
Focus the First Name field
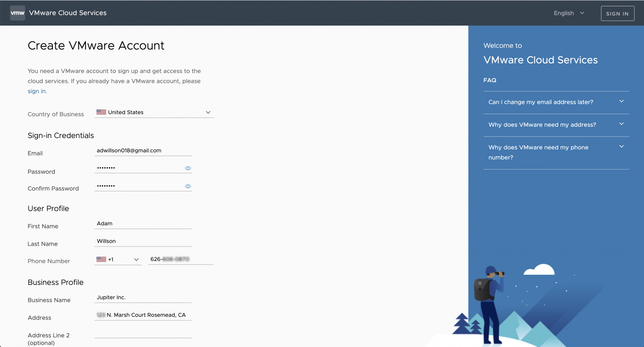point(143,224)
